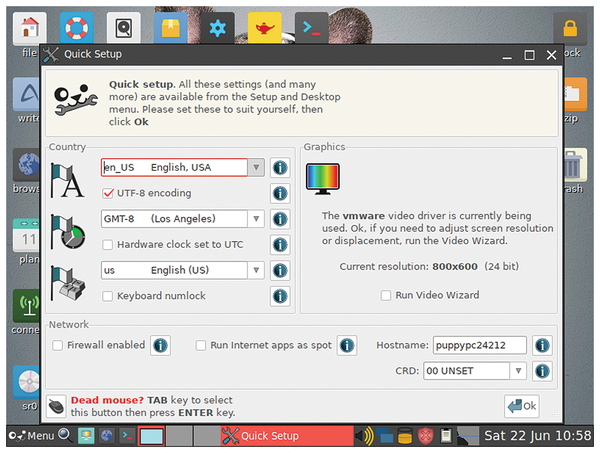Enable the Firewall enabled checkbox
Screen dimensions: 600x453
(57, 345)
